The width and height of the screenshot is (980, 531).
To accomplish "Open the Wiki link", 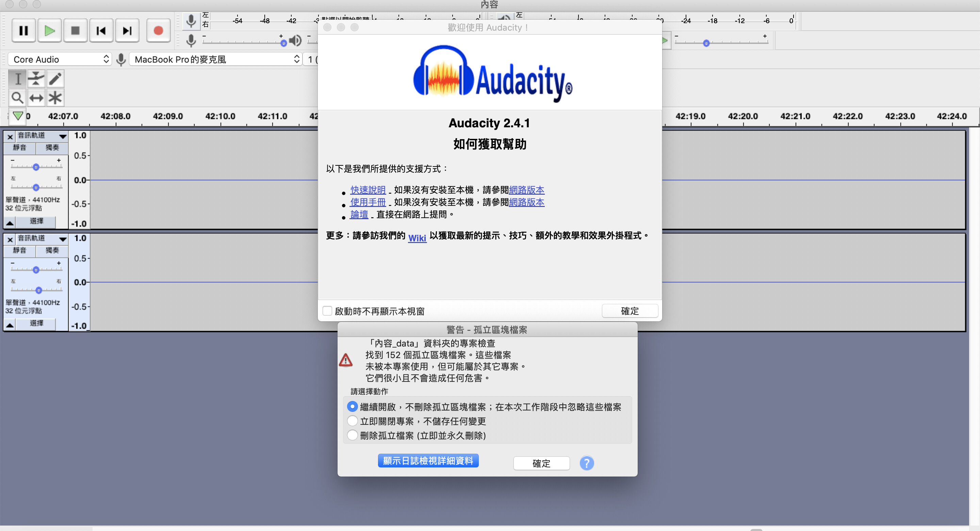I will (417, 238).
